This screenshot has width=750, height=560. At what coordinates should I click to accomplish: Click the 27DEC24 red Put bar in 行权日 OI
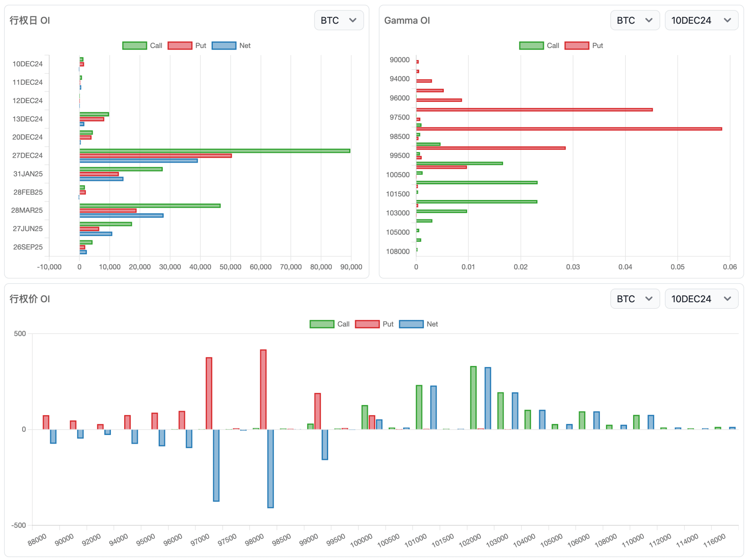tap(155, 156)
